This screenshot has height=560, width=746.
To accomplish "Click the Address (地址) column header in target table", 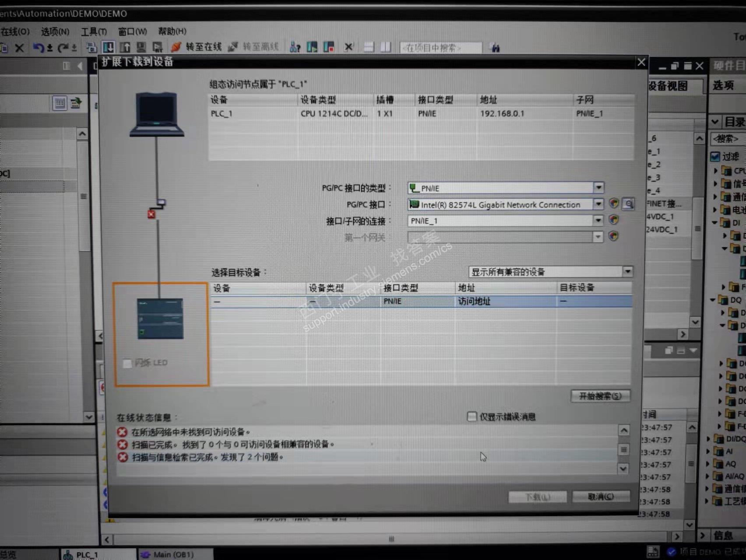I will pyautogui.click(x=506, y=288).
